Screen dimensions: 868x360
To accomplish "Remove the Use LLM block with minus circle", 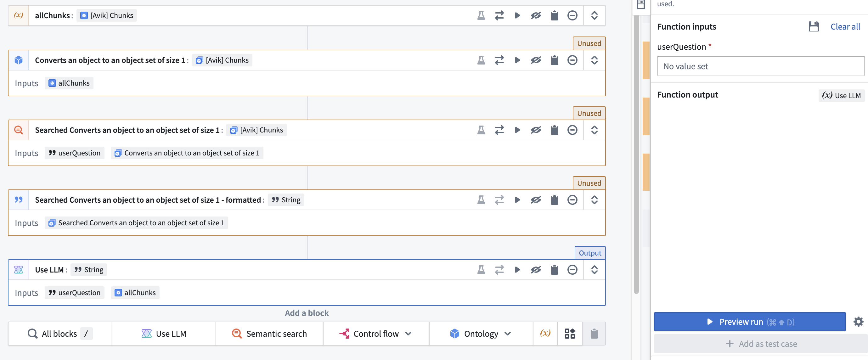I will click(x=572, y=270).
